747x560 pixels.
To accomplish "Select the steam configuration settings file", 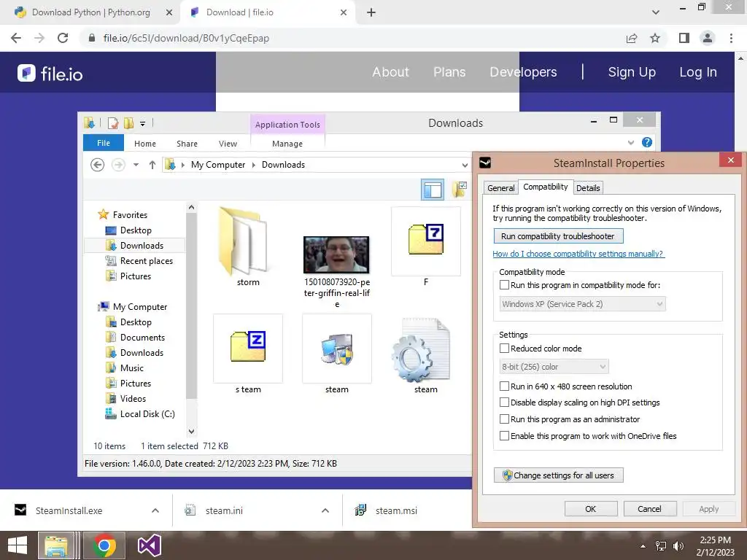I will click(421, 351).
